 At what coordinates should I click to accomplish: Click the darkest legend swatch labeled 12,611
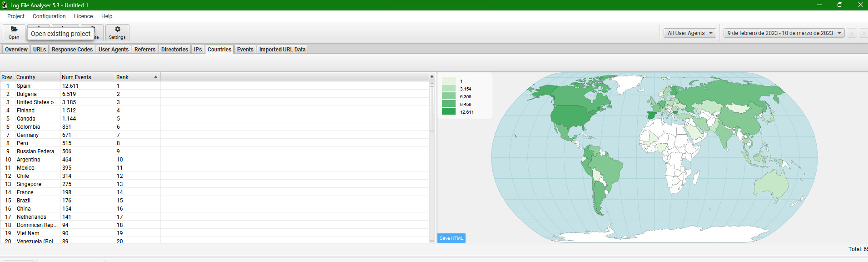[x=449, y=111]
